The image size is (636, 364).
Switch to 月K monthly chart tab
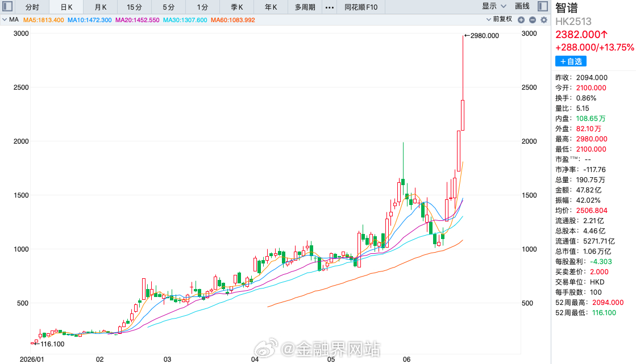coord(100,7)
